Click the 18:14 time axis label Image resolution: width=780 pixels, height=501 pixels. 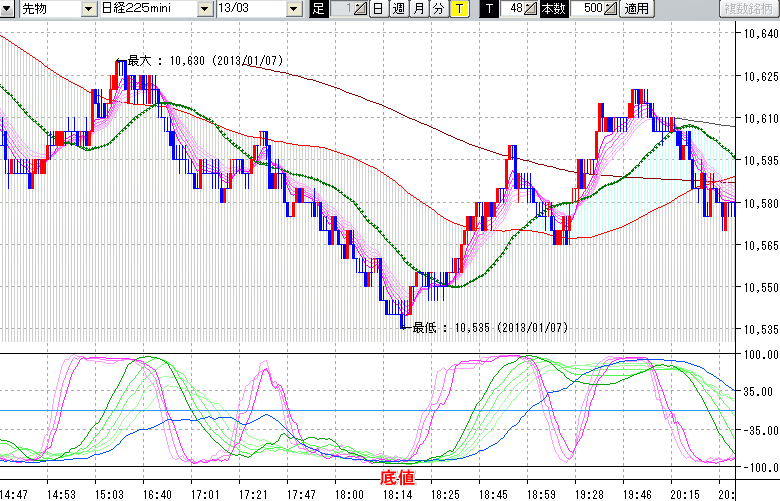(x=397, y=493)
